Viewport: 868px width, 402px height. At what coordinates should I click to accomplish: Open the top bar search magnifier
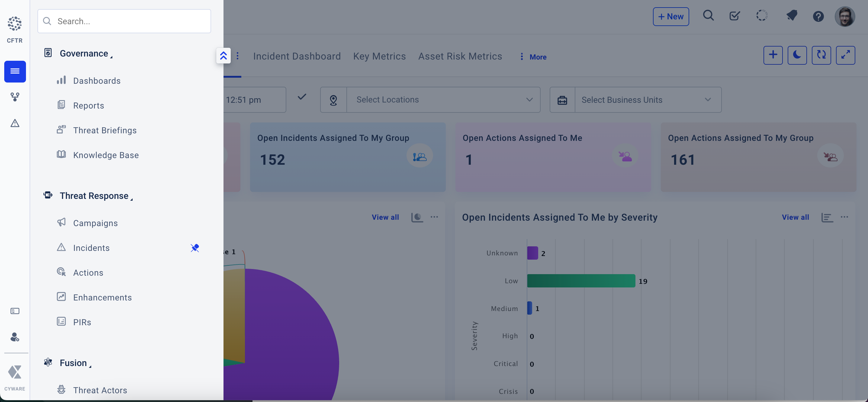(x=708, y=16)
